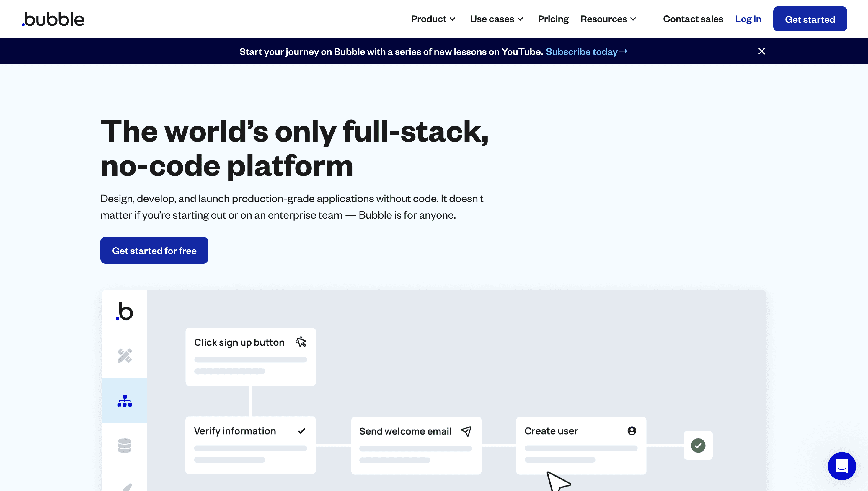Select the Design tab pencil-ruler icon
The image size is (868, 491).
pos(124,355)
